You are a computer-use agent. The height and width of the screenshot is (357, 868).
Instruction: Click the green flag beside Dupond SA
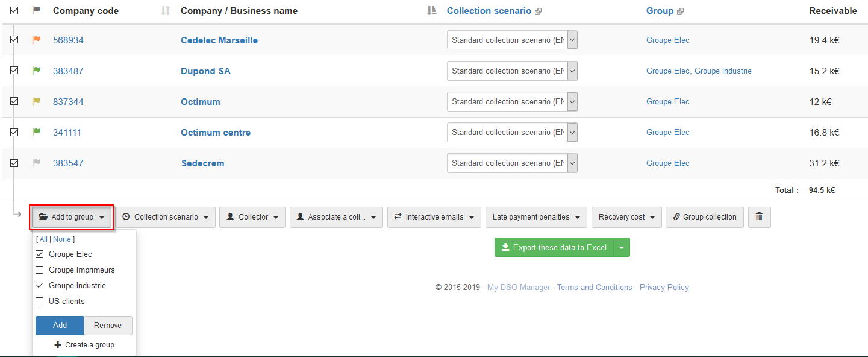pyautogui.click(x=36, y=71)
